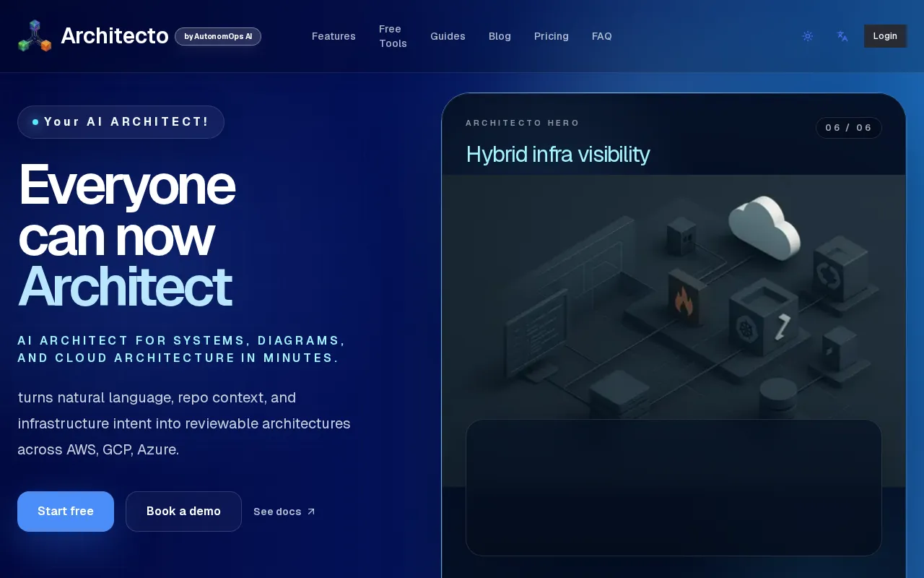Screen dimensions: 924x578
Task: Open the See docs link
Action: [284, 512]
